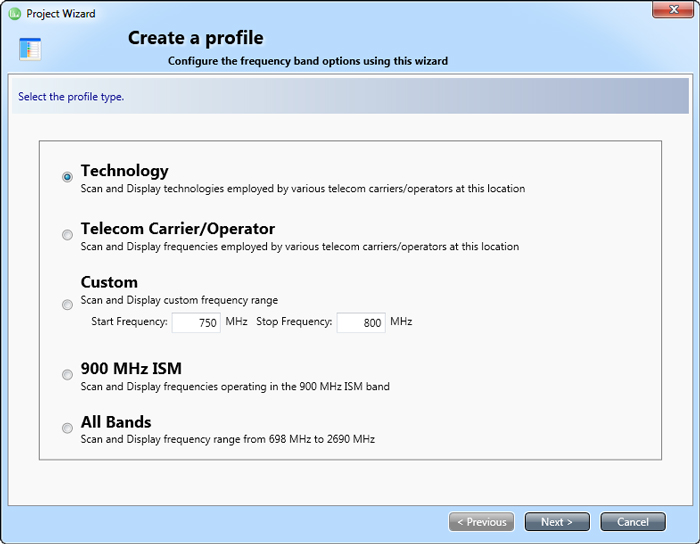Click the 900 MHz ISM heading

click(131, 369)
